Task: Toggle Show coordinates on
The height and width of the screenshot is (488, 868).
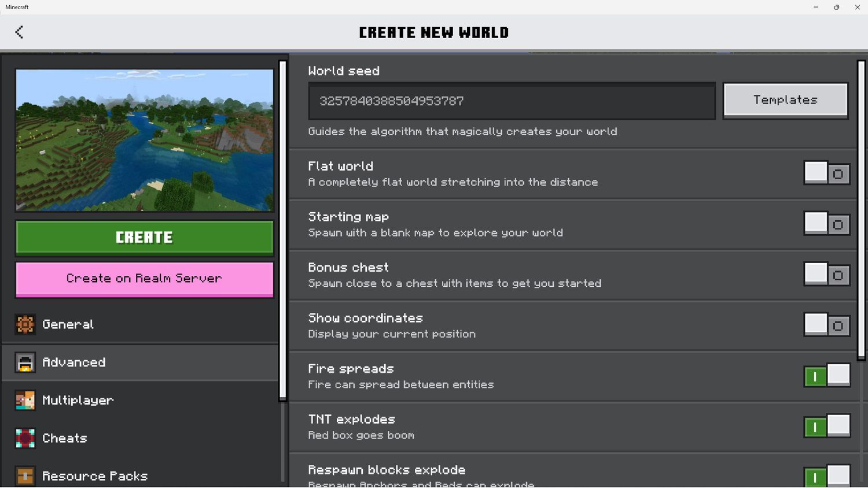Action: pyautogui.click(x=826, y=325)
